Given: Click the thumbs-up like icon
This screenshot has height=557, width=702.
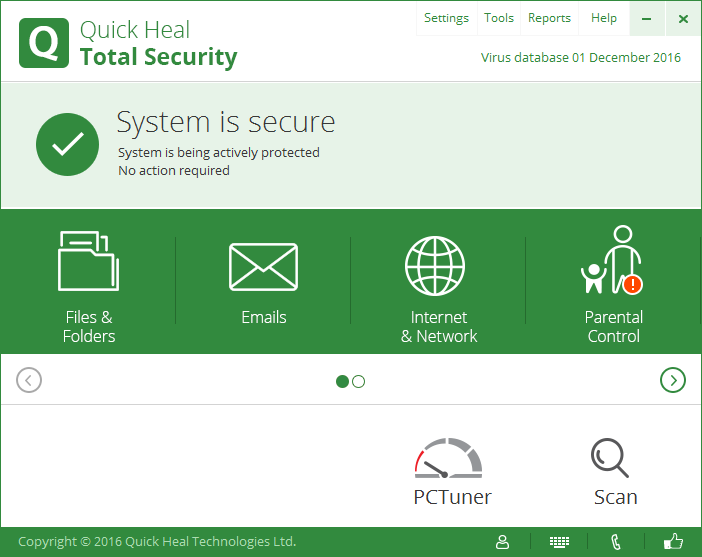Looking at the screenshot, I should coord(673,542).
